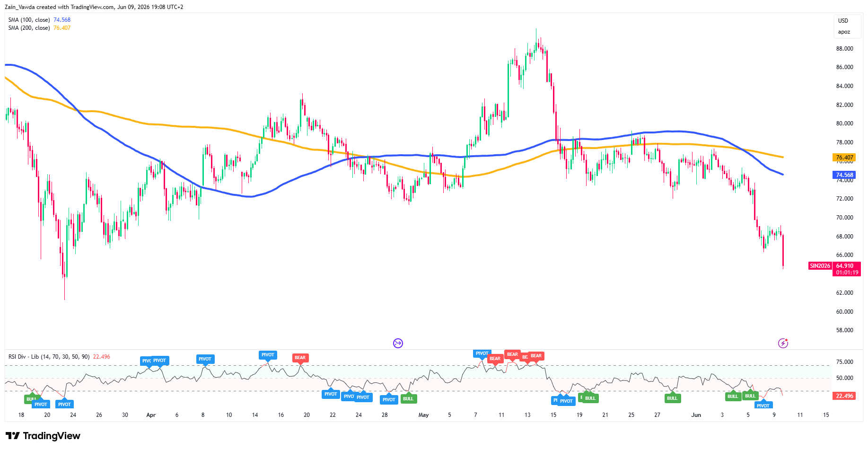Click the PIVOT marker below RSI near June 8
This screenshot has height=450, width=868.
[x=763, y=406]
